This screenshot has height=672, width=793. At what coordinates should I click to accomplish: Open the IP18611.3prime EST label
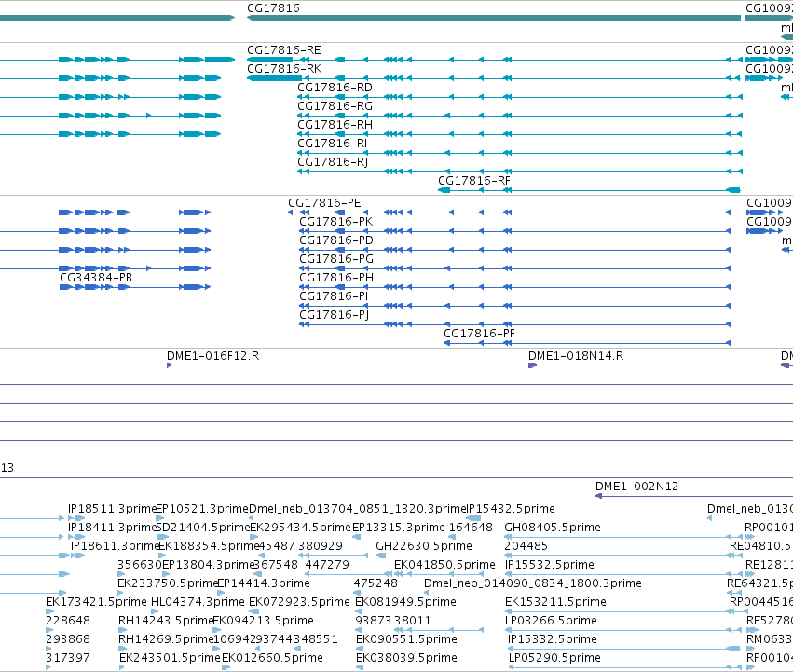click(x=115, y=546)
